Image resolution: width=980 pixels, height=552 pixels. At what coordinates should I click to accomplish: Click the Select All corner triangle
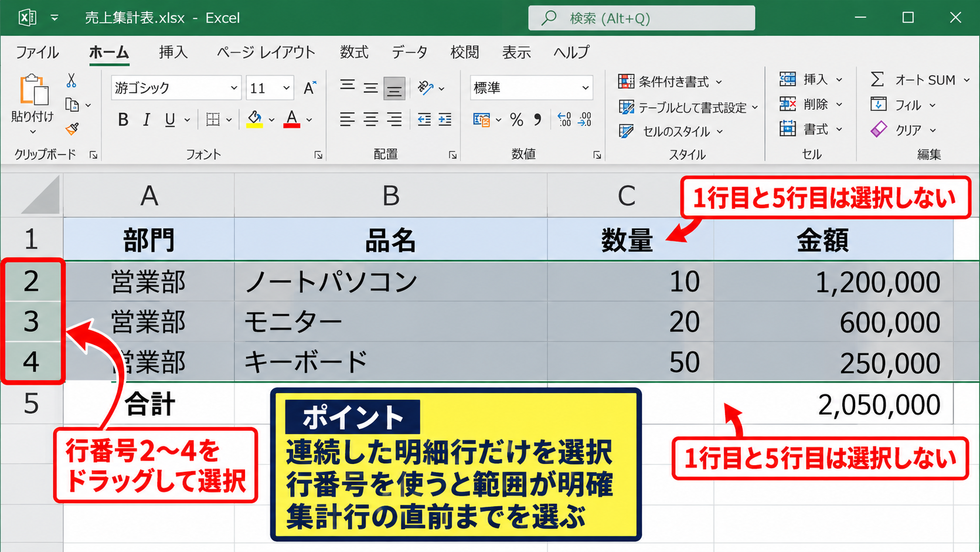(x=40, y=195)
